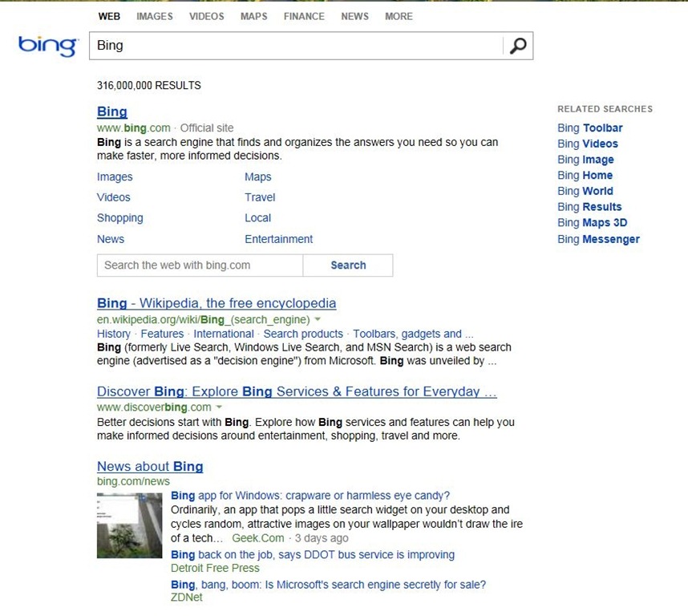Click the Search button under Bing result
The image size is (688, 616).
(x=348, y=265)
